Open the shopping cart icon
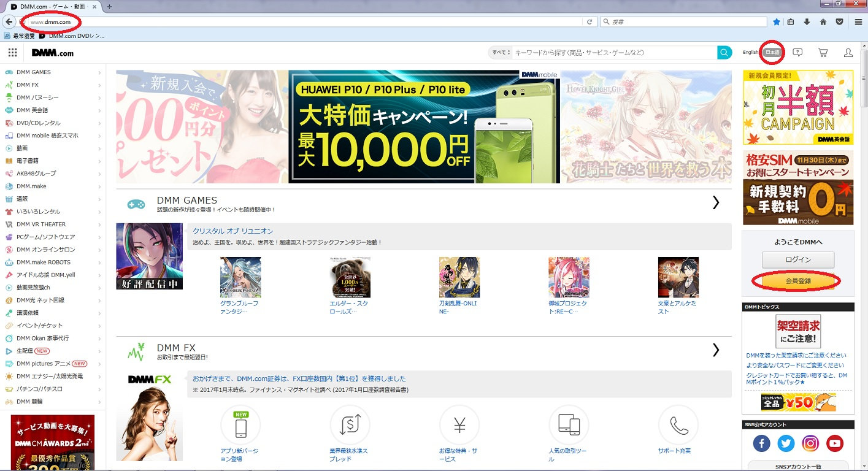868x471 pixels. (823, 53)
